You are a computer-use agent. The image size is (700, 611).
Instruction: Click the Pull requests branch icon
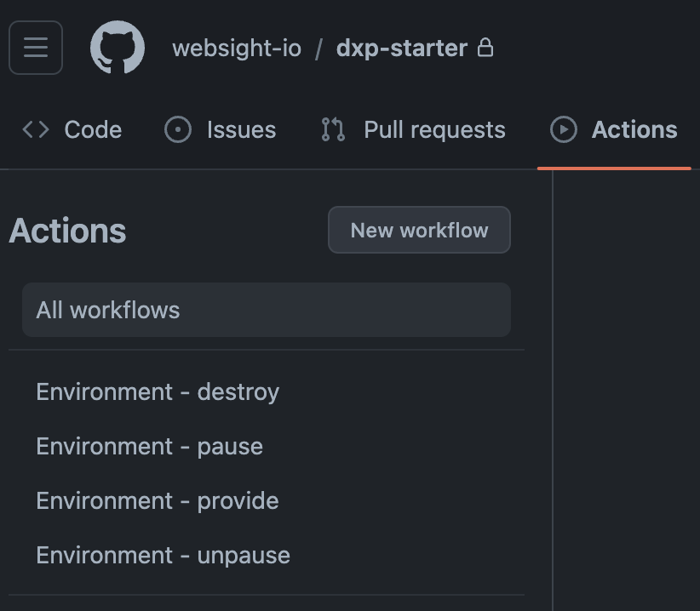tap(333, 130)
